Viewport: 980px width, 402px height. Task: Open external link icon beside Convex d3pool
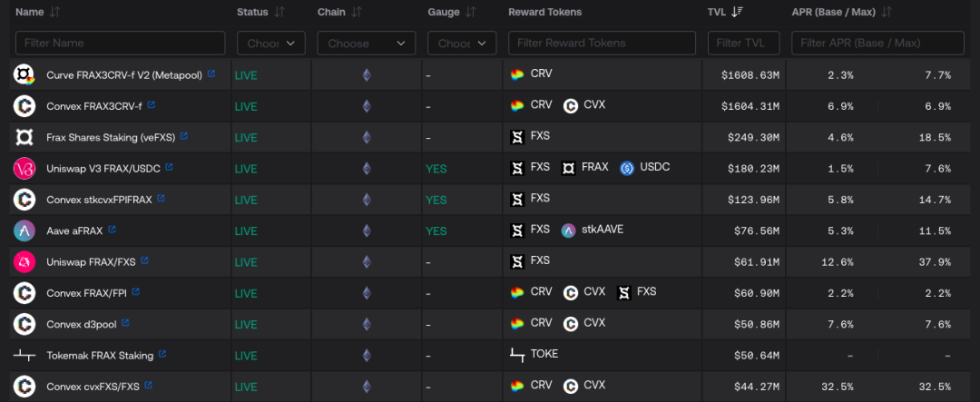[x=125, y=323]
